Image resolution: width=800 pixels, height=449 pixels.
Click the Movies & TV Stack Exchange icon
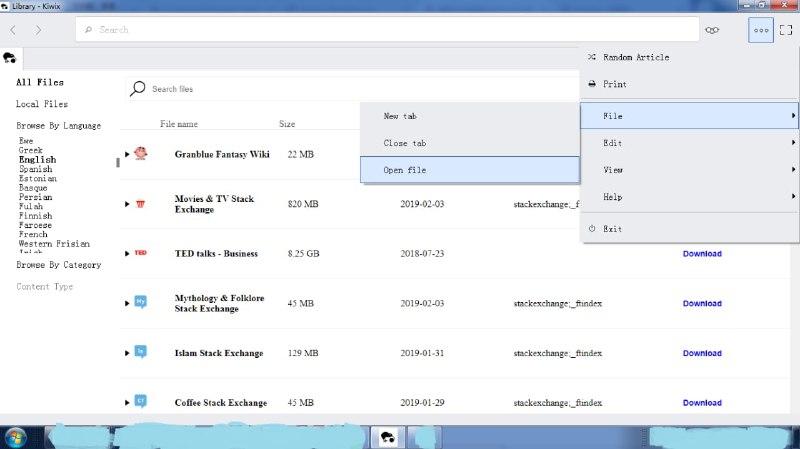tap(140, 204)
